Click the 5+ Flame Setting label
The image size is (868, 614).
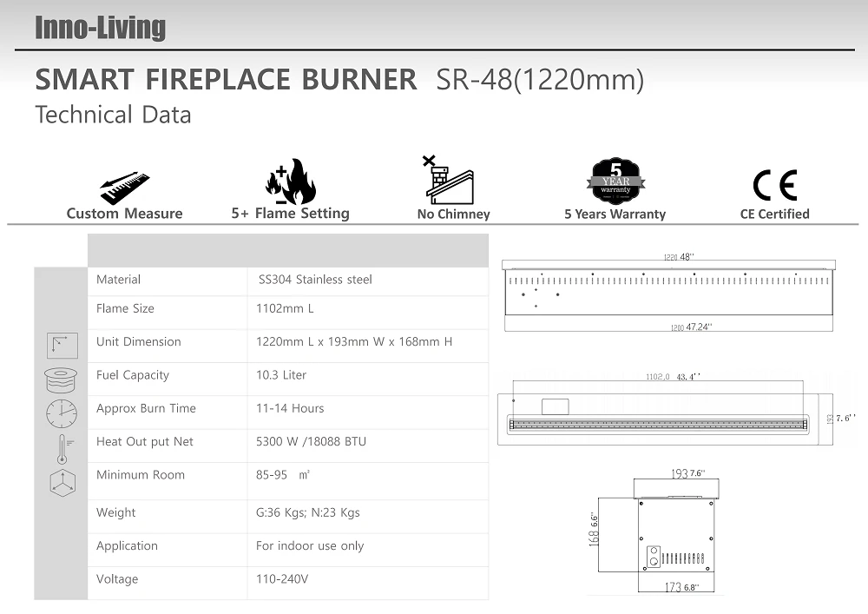pyautogui.click(x=291, y=213)
